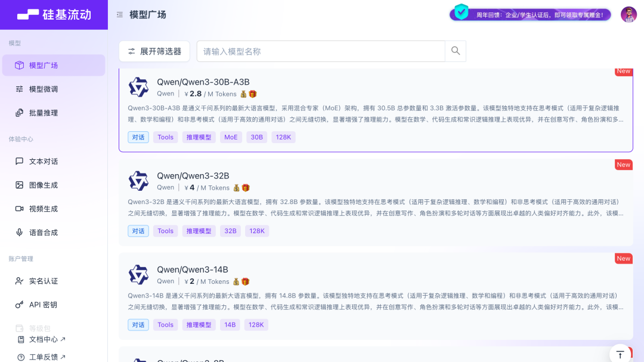Screen dimensions: 644x362
Task: Click money bag icon on Qwen3-14B
Action: coord(236,281)
